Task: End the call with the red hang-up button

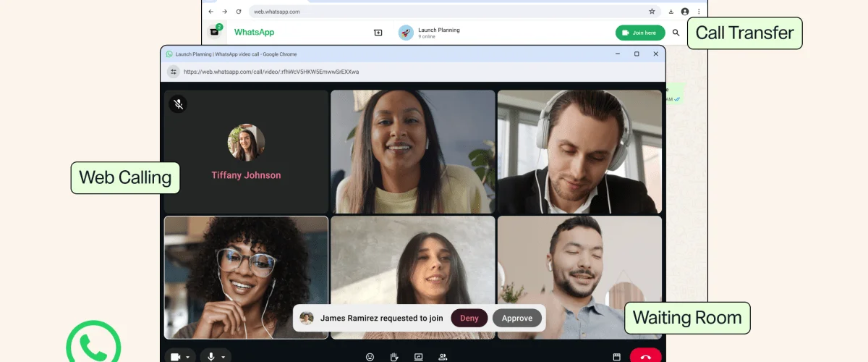Action: [x=646, y=356]
